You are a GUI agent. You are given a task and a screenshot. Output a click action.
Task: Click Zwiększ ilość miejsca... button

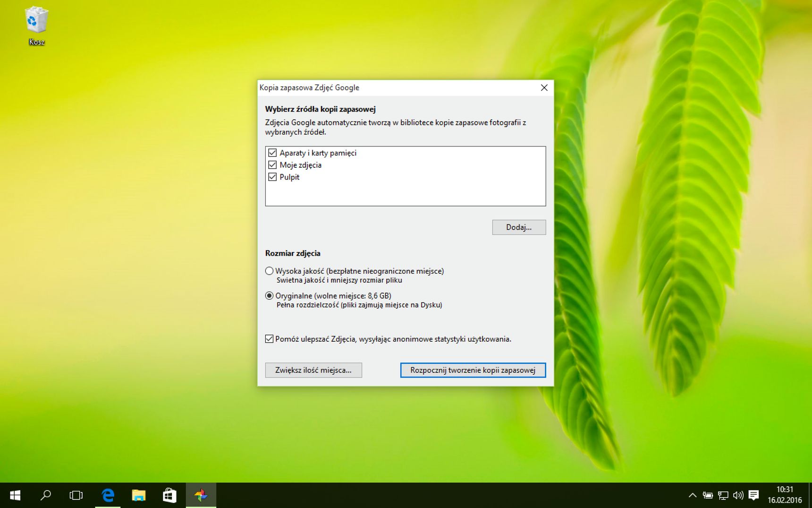pyautogui.click(x=313, y=370)
